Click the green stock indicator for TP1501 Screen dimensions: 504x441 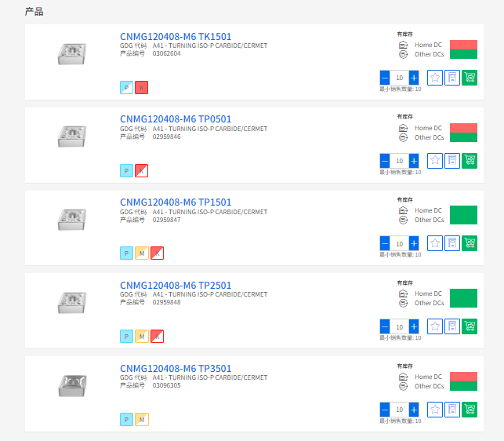pyautogui.click(x=463, y=215)
